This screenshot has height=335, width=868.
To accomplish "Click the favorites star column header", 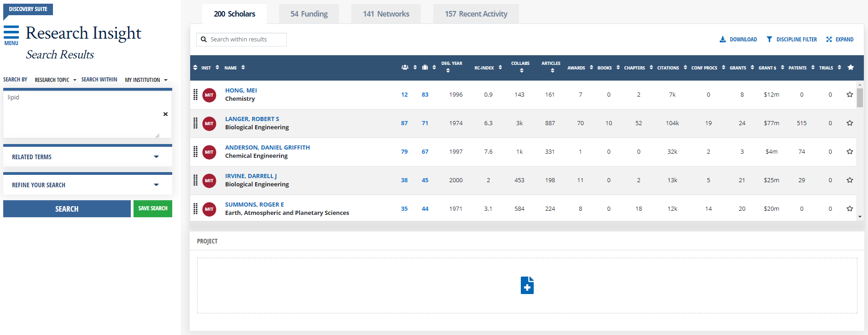I will [851, 68].
